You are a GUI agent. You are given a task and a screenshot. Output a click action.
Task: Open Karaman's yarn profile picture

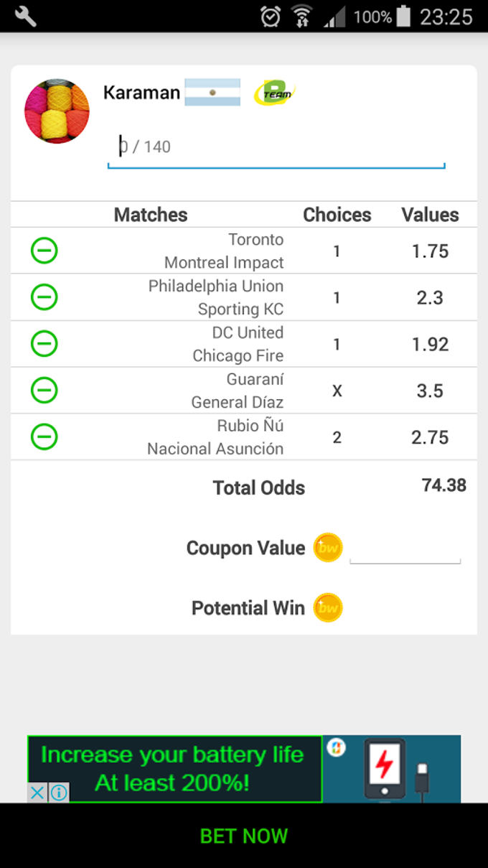coord(57,111)
